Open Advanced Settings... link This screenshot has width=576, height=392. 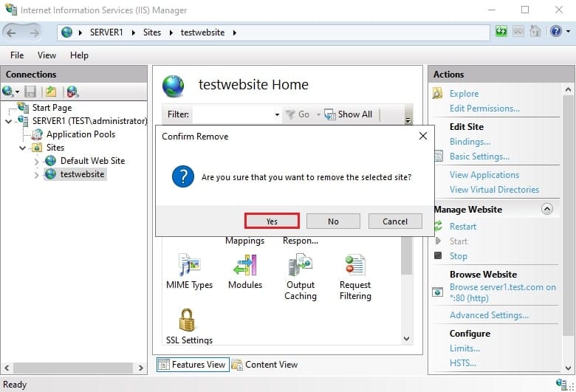pyautogui.click(x=489, y=315)
